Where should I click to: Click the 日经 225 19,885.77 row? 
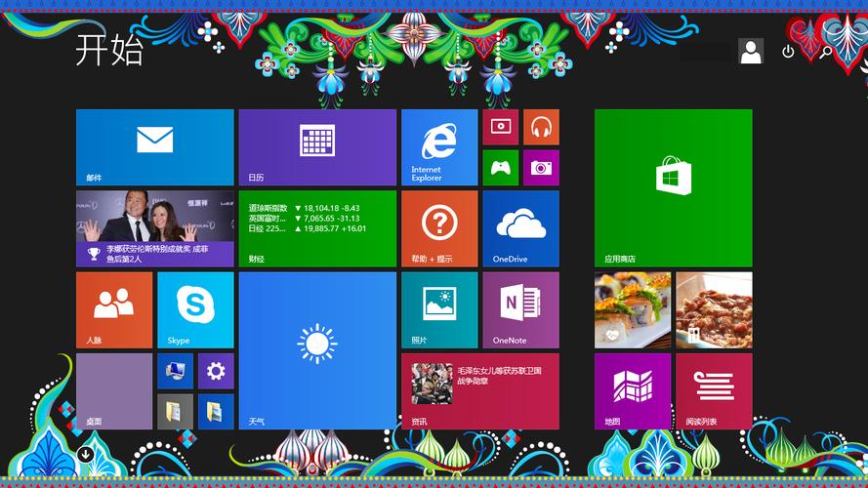tap(308, 228)
